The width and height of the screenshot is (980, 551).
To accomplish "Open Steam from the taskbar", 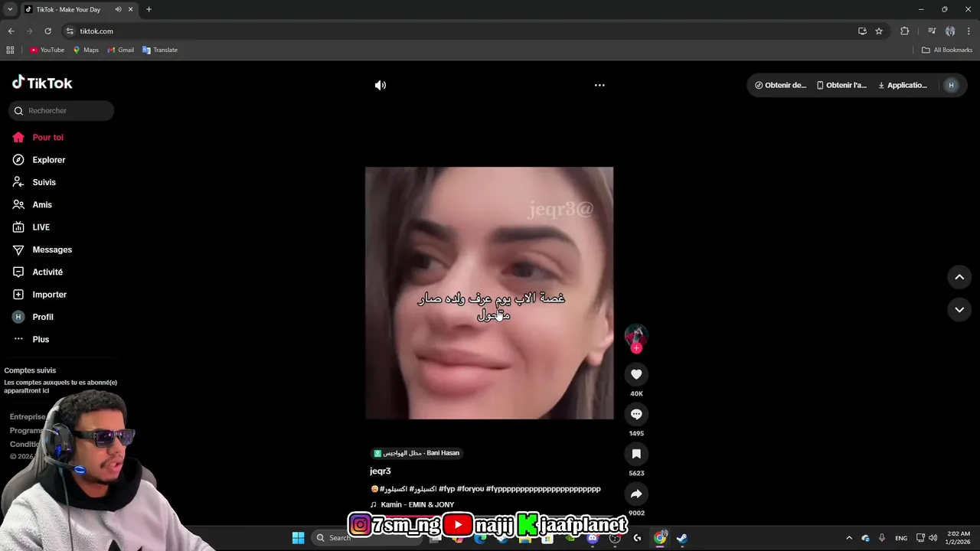I will [x=681, y=538].
